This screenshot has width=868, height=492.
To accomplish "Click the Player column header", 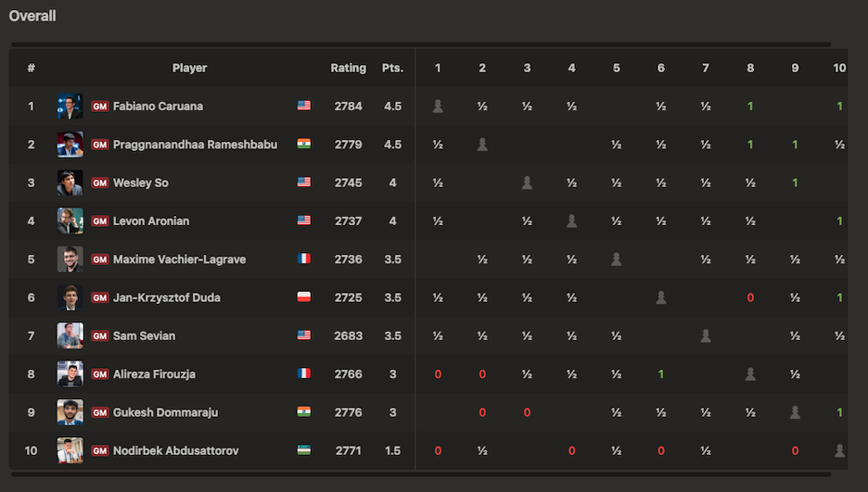I will point(189,68).
